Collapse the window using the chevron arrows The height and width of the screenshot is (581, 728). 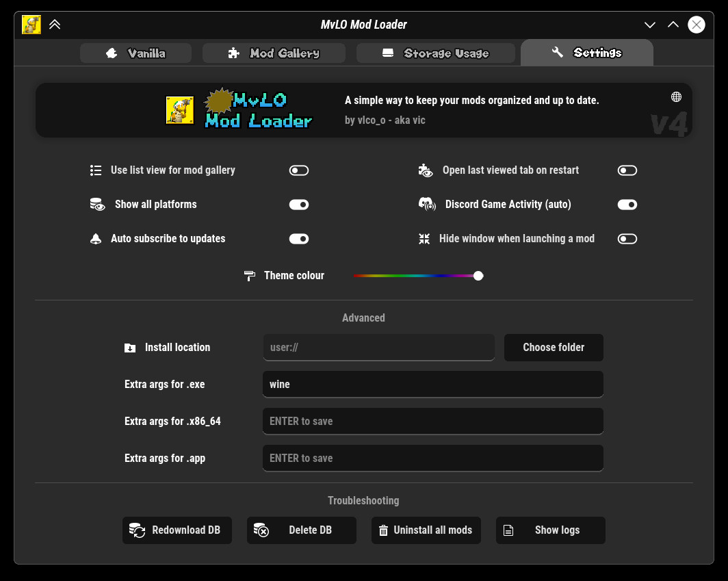click(55, 24)
